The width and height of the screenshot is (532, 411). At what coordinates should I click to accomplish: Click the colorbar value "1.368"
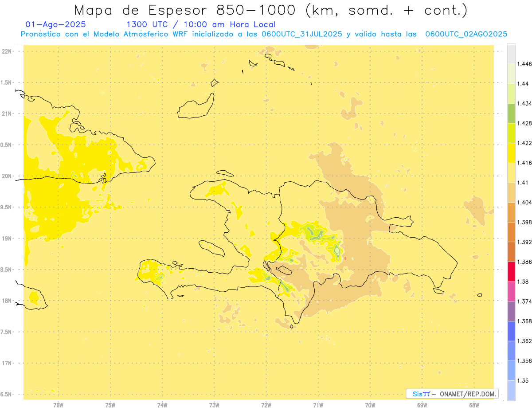click(x=524, y=321)
